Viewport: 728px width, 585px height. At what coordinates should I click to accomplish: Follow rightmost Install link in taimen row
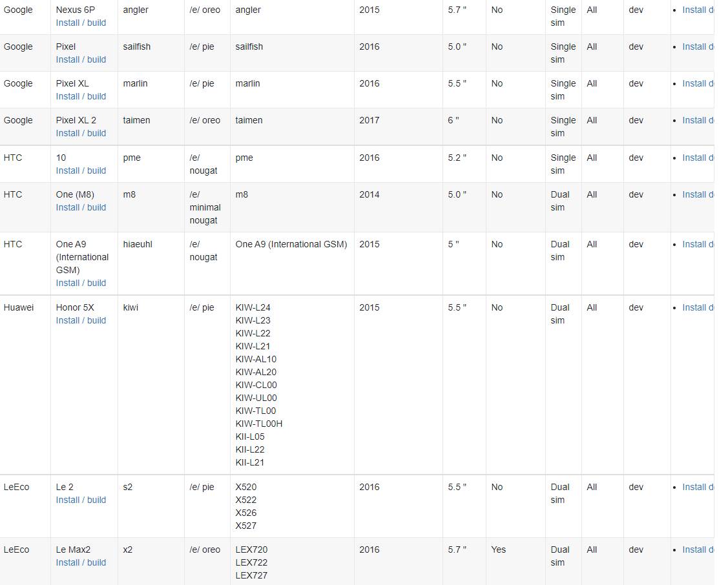click(x=698, y=120)
